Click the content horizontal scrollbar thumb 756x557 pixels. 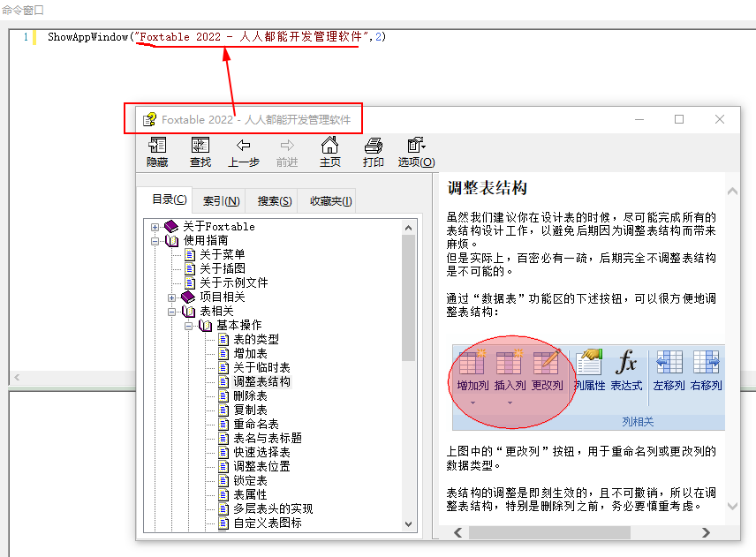coord(549,532)
